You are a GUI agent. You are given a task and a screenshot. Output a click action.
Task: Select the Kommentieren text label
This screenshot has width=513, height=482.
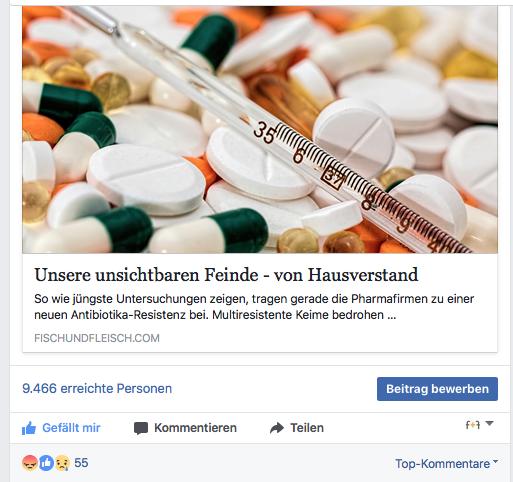click(195, 428)
